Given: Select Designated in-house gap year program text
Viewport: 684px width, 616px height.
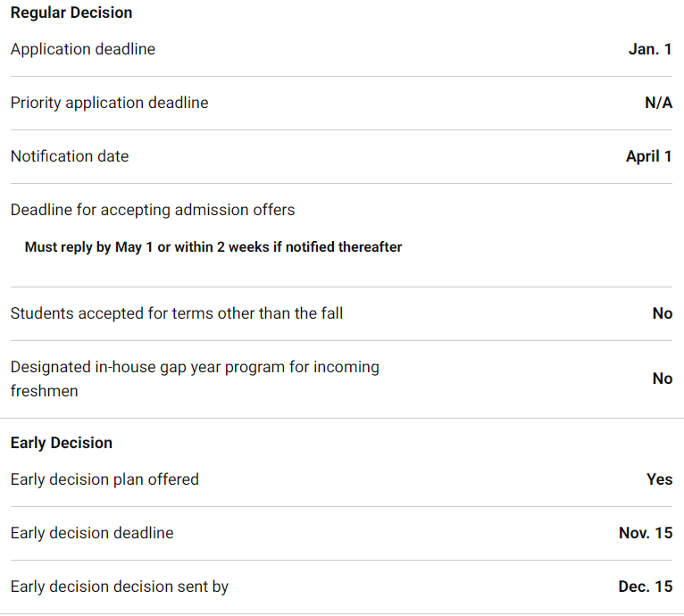Looking at the screenshot, I should [x=195, y=379].
